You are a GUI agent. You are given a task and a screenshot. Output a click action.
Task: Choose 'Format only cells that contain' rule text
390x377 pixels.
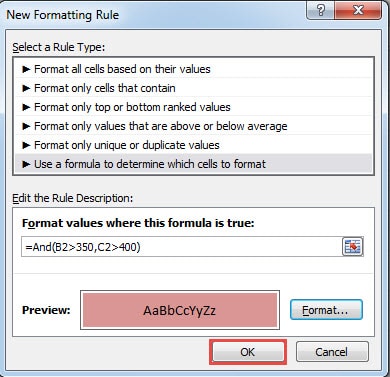click(105, 88)
